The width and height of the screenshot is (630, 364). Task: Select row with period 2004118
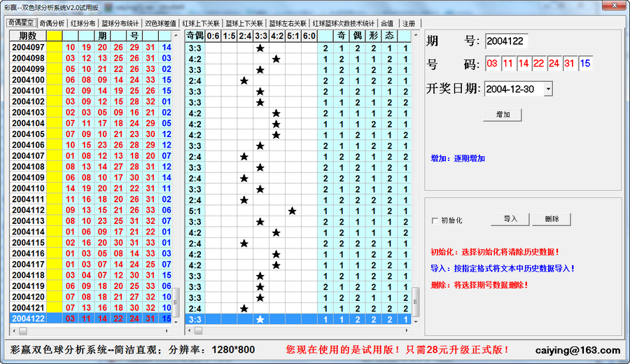click(91, 275)
